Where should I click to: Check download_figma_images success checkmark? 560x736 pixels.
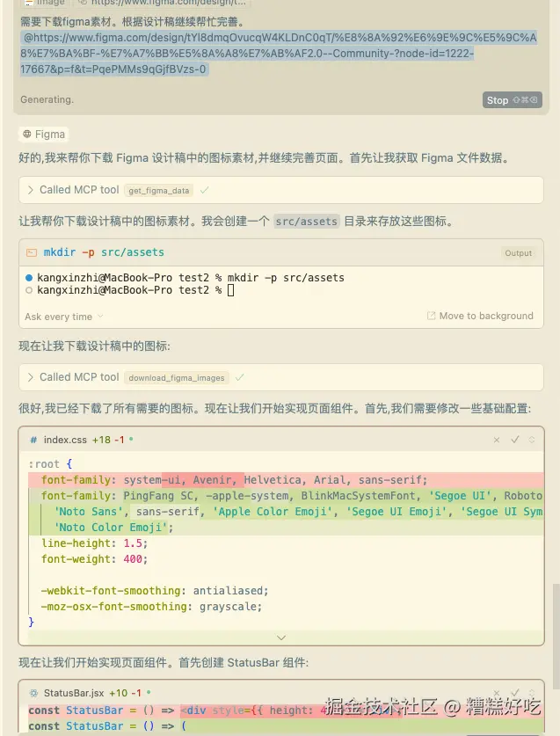tap(240, 377)
